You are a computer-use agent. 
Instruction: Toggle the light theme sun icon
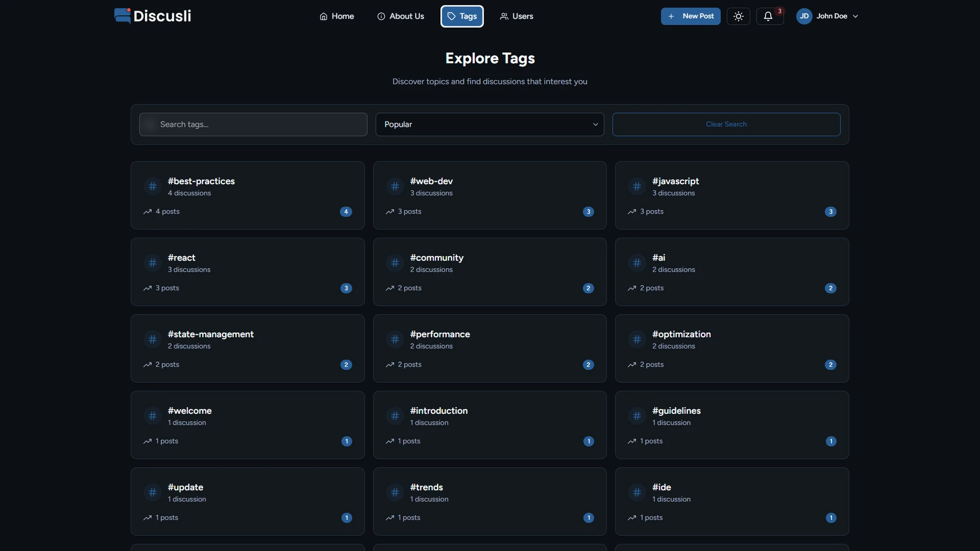[x=738, y=16]
